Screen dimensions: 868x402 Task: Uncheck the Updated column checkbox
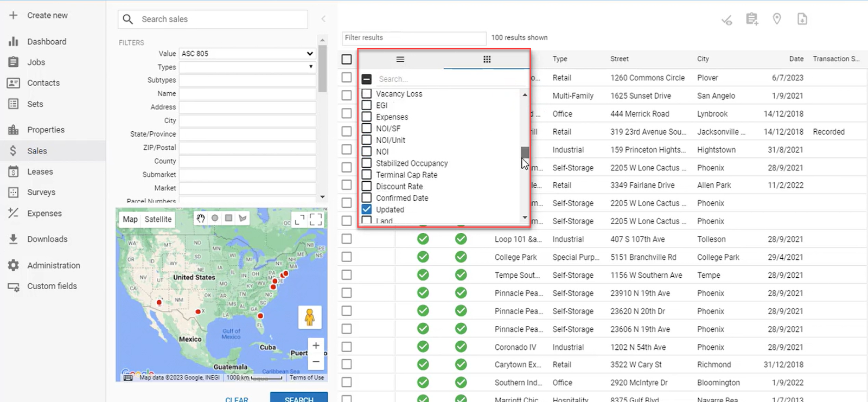tap(367, 209)
